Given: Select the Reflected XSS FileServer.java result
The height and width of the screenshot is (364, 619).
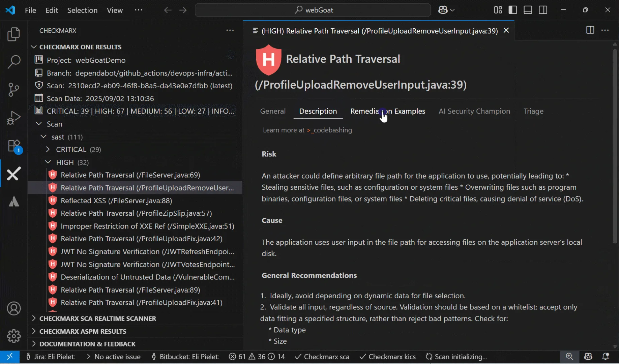Looking at the screenshot, I should tap(116, 201).
